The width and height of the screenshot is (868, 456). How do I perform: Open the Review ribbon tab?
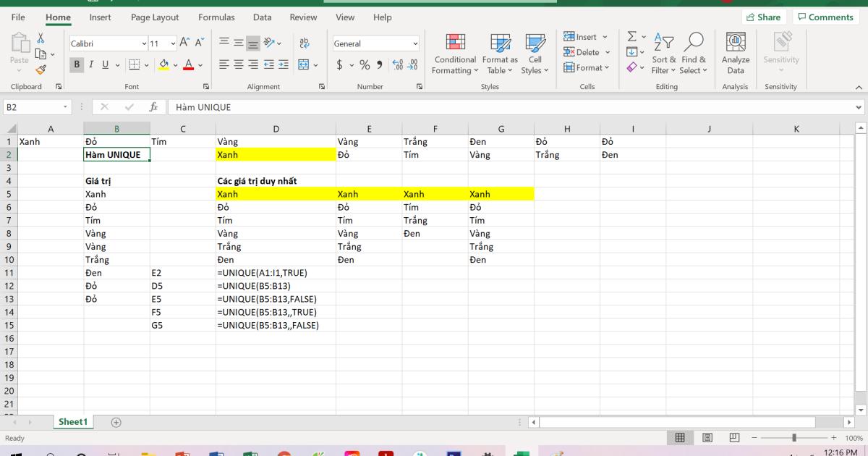point(303,17)
